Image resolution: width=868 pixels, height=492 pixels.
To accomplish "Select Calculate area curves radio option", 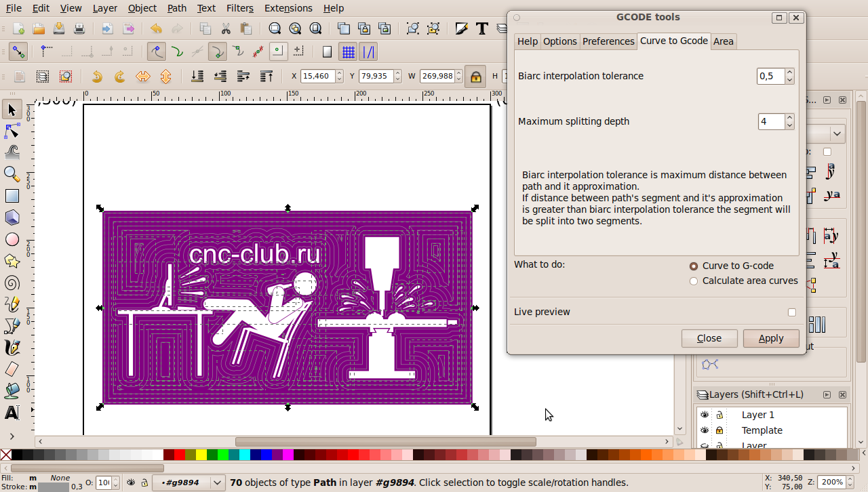I will click(x=693, y=281).
